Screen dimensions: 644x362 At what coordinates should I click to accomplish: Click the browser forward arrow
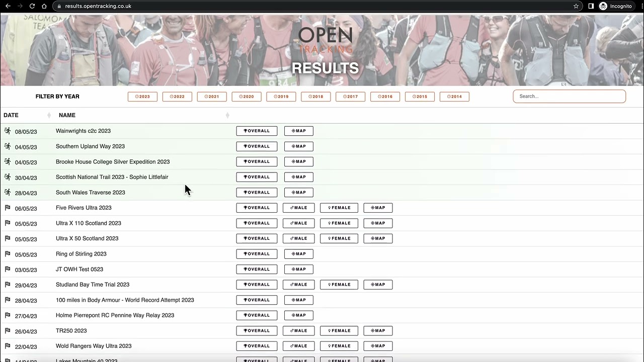pos(20,6)
